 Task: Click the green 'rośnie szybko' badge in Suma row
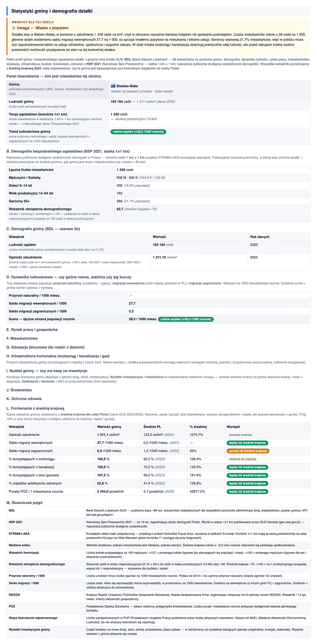[x=186, y=319]
